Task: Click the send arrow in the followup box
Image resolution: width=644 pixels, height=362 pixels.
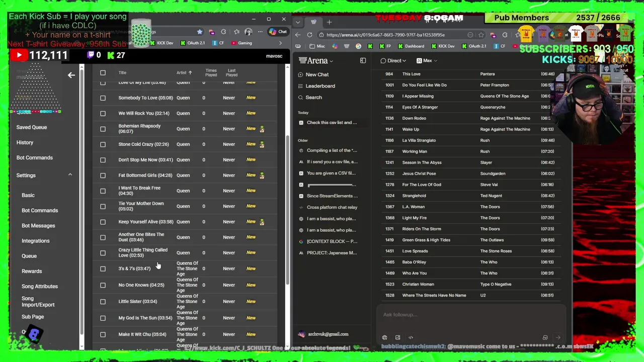Action: click(558, 337)
